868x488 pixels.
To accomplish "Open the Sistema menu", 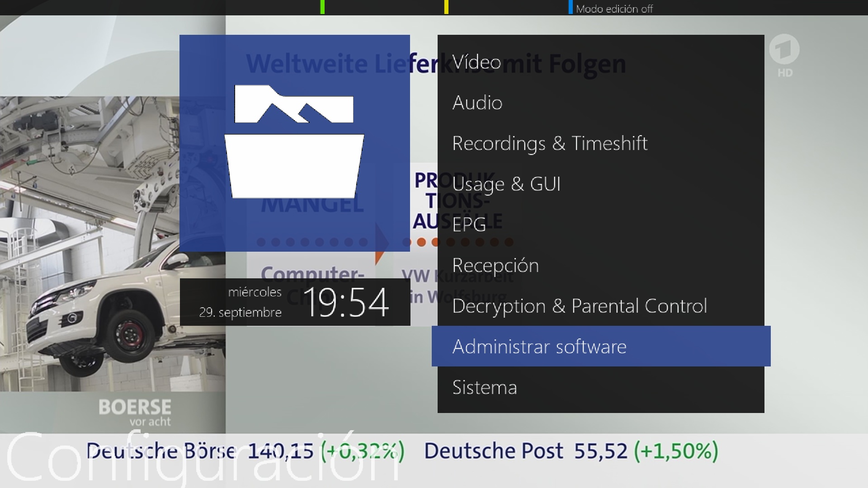I will click(485, 388).
